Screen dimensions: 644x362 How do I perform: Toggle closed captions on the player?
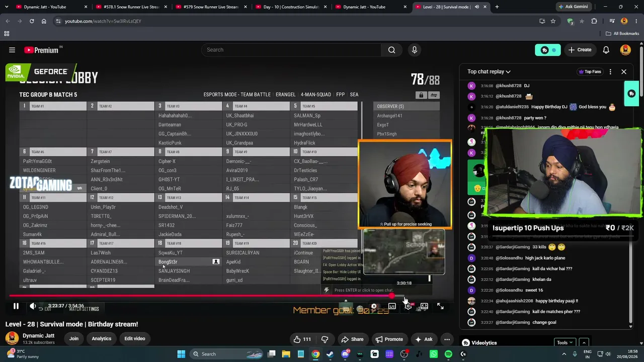(392, 306)
